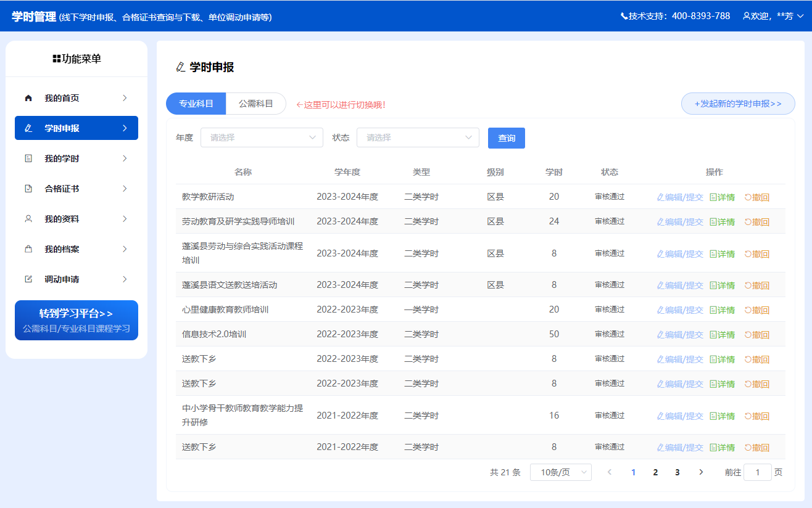Click 编辑/提交 for 蓬溪县劳动与综合实践活动课程培训
This screenshot has width=812, height=508.
pos(680,254)
